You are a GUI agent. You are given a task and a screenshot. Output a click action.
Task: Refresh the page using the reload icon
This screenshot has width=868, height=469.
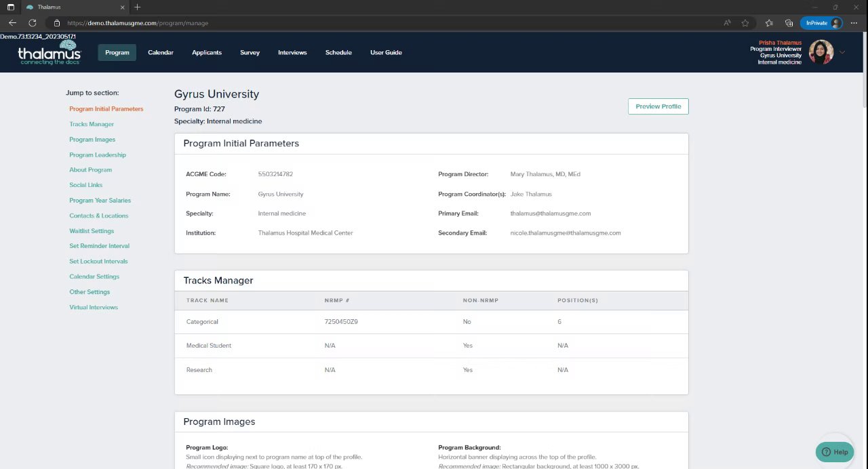pyautogui.click(x=32, y=23)
